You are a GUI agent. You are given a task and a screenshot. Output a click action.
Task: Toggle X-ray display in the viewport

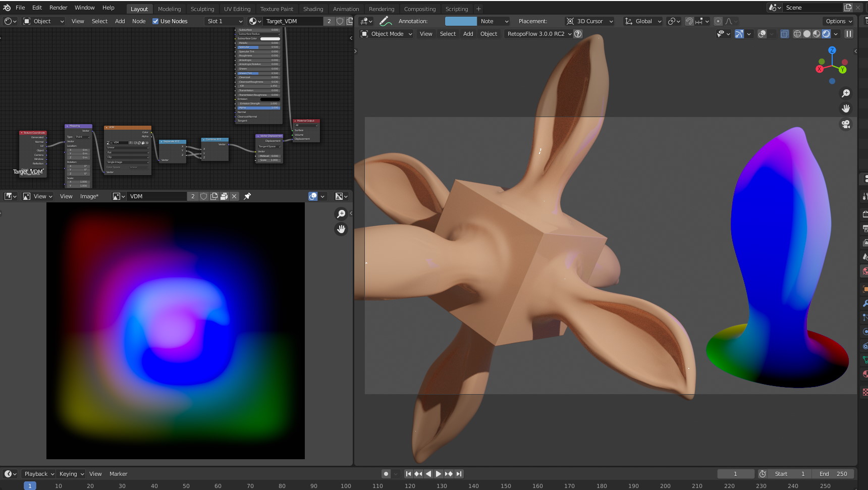click(785, 34)
